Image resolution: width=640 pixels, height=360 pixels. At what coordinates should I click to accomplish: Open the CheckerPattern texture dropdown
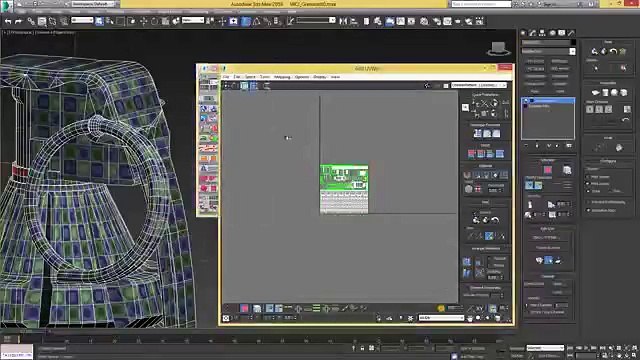[479, 85]
